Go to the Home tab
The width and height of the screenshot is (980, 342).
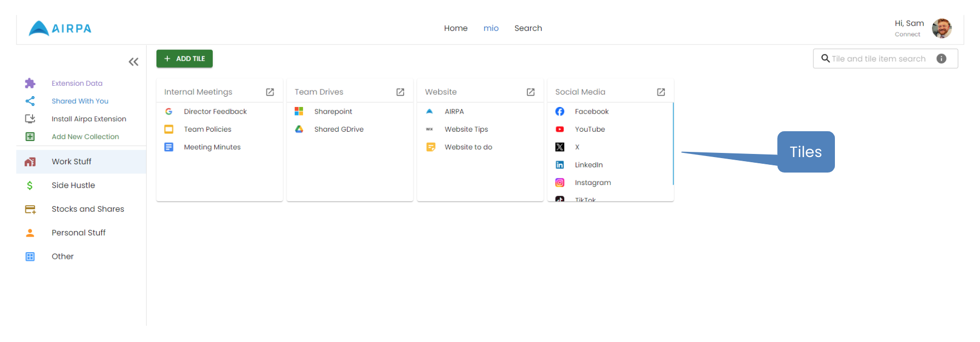coord(455,28)
